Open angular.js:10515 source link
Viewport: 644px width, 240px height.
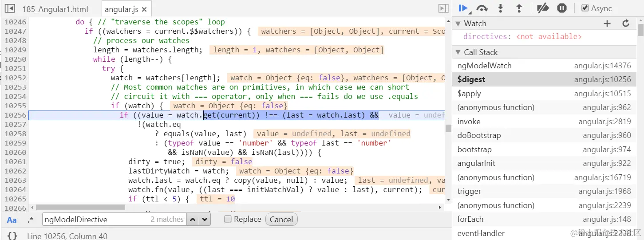(602, 94)
